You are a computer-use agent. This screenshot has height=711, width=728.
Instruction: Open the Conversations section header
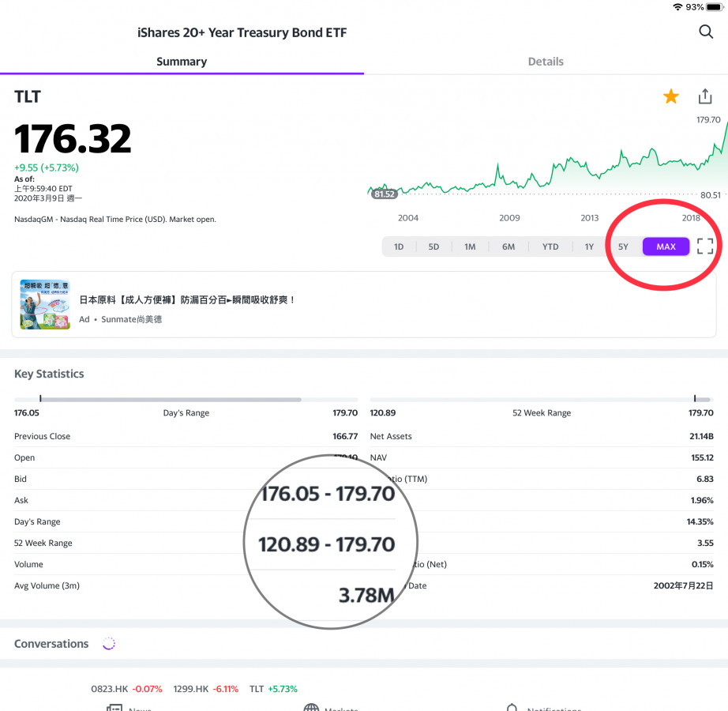(51, 644)
